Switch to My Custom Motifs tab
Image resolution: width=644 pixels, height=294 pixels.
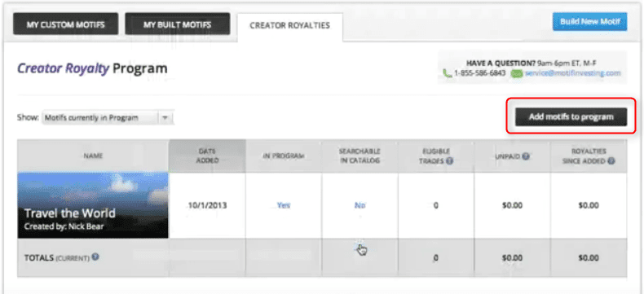(x=66, y=24)
